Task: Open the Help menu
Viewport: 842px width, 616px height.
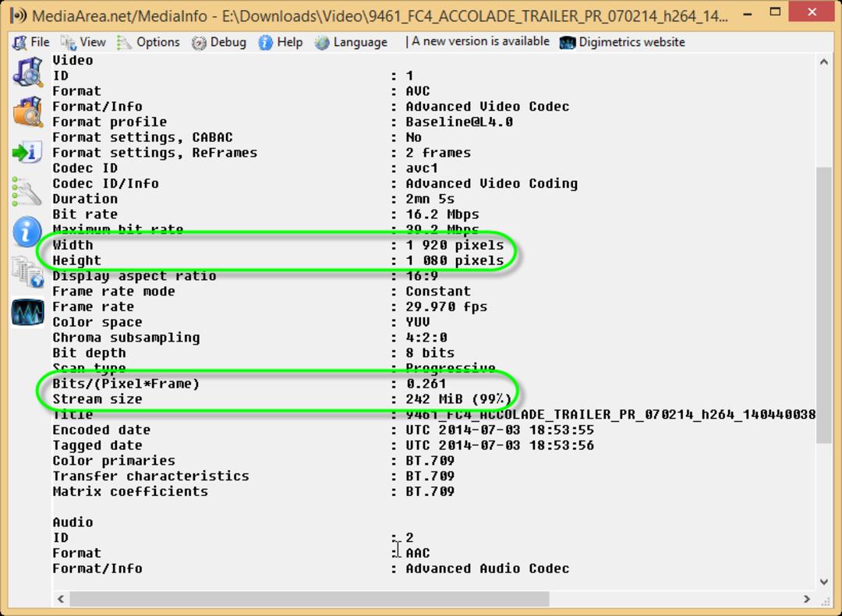Action: click(281, 42)
